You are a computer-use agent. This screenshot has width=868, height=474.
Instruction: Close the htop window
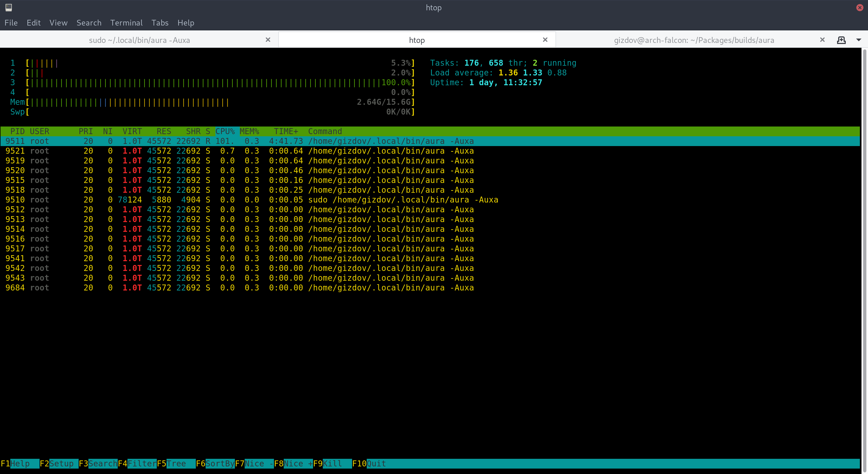click(860, 7)
